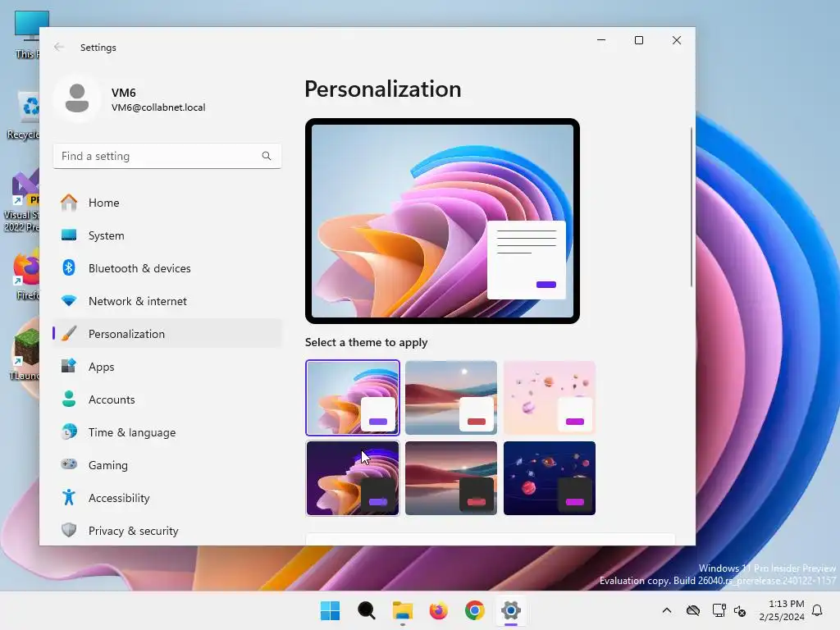This screenshot has height=630, width=840.
Task: Click the Accounts person icon
Action: pos(69,399)
